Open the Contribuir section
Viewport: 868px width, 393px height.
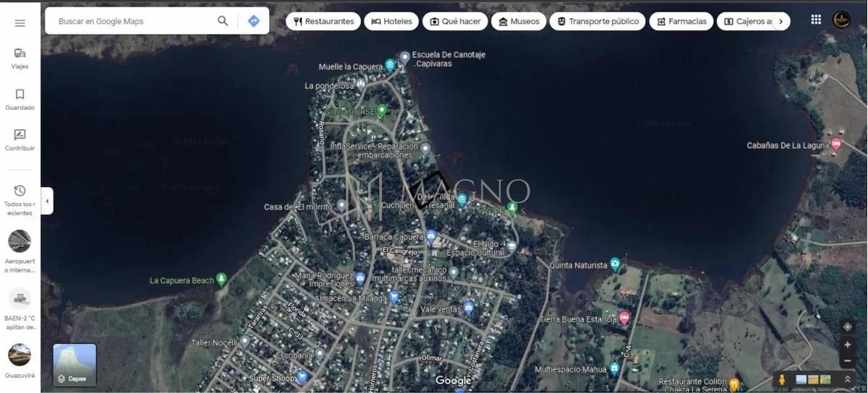20,139
